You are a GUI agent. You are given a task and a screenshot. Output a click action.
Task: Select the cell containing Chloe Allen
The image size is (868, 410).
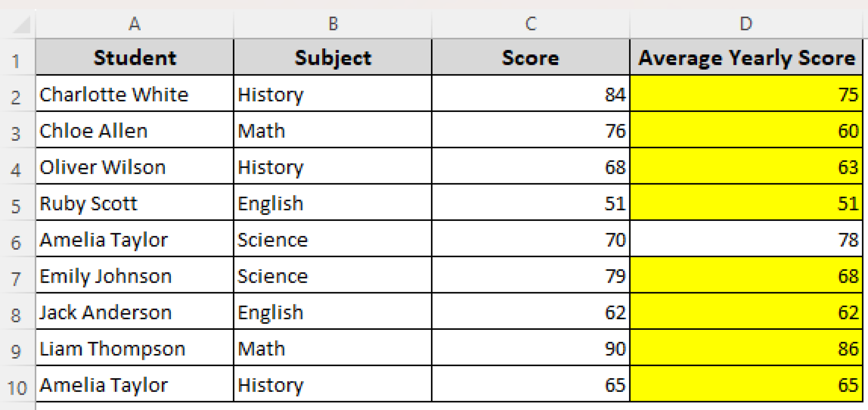pyautogui.click(x=134, y=131)
